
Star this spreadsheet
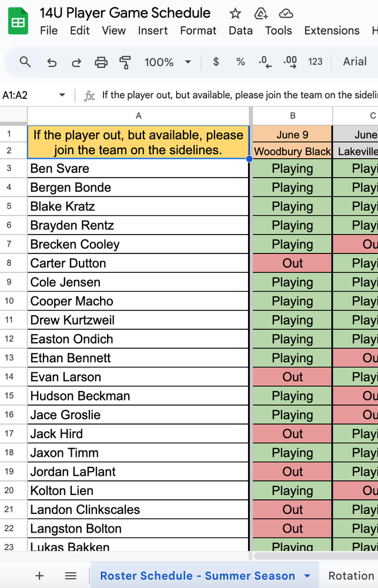pyautogui.click(x=235, y=14)
